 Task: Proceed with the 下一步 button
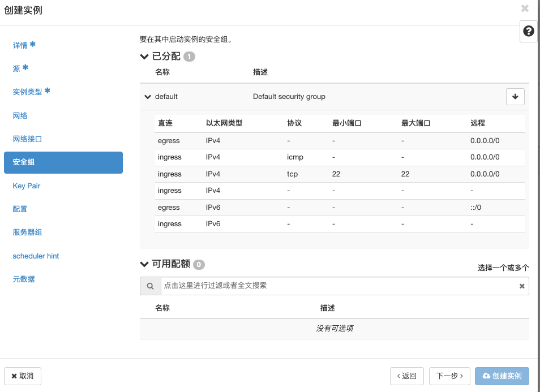449,376
